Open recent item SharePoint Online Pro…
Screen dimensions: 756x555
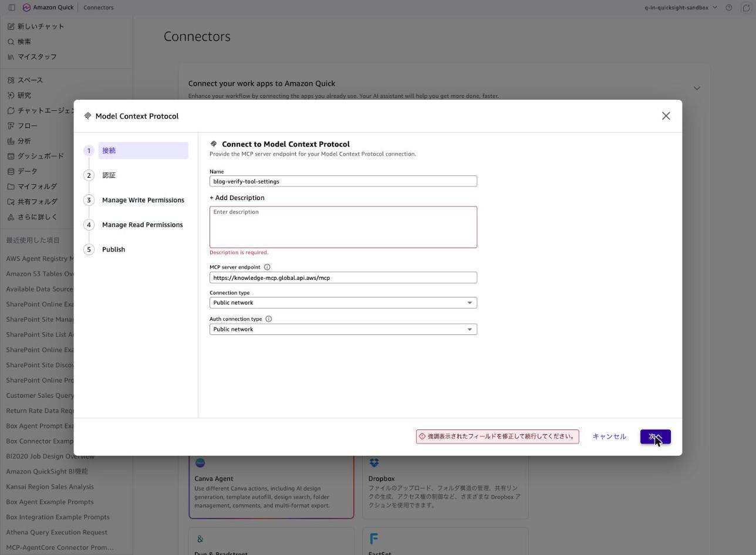coord(40,380)
